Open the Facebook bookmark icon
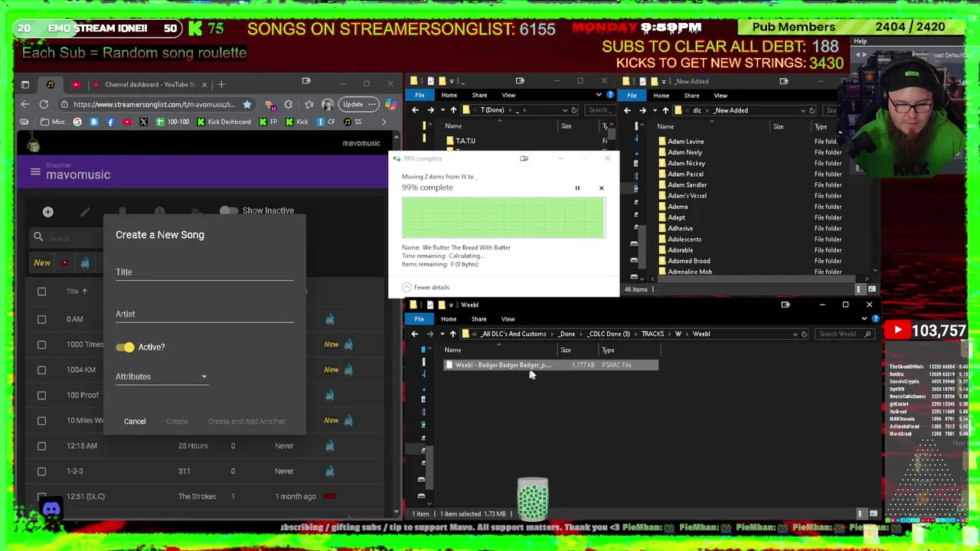This screenshot has width=980, height=551. [110, 122]
